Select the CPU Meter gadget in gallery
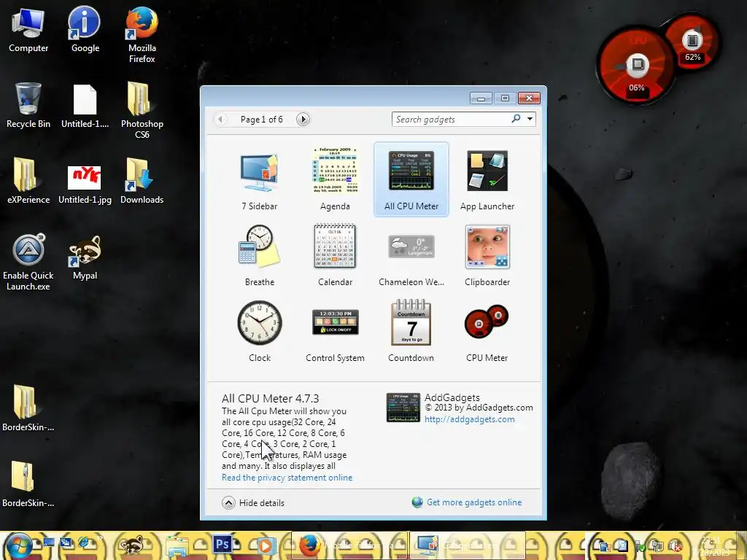The width and height of the screenshot is (747, 560). [x=487, y=331]
